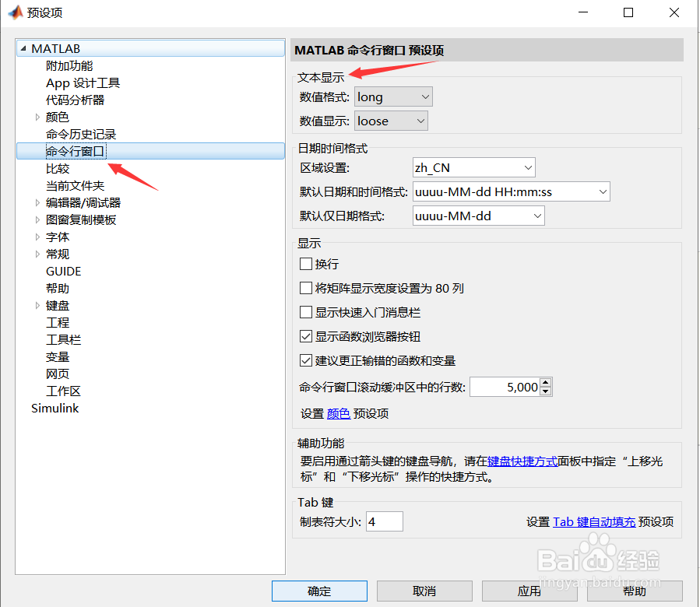Image resolution: width=700 pixels, height=607 pixels.
Task: Select 网页 in the tree
Action: 58,374
